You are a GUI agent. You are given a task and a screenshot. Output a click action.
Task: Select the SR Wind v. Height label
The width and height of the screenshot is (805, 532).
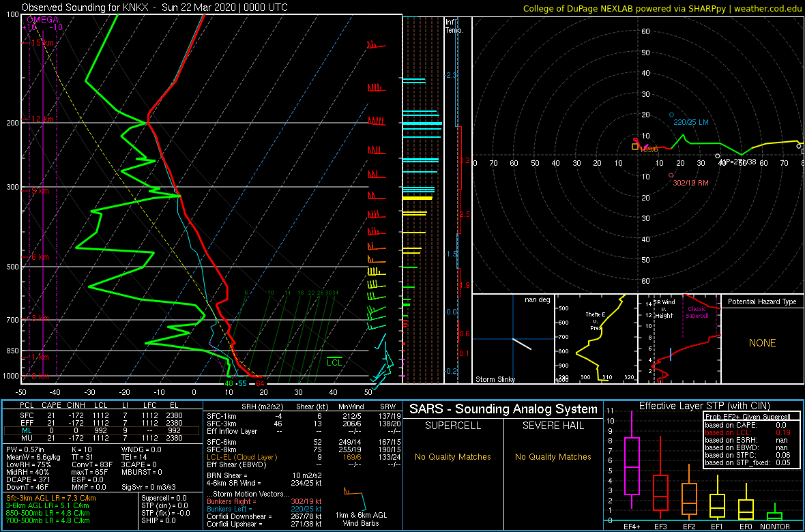pyautogui.click(x=664, y=308)
